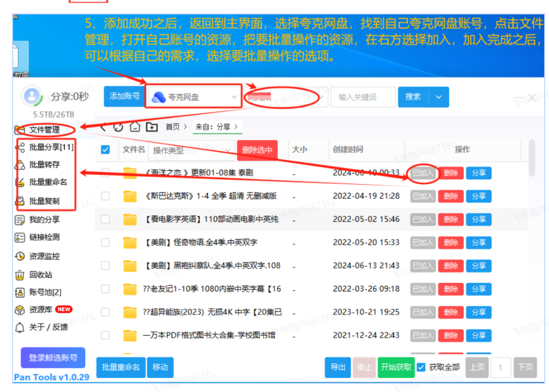
Task: Click the 输入关键词 search input field
Action: 363,97
